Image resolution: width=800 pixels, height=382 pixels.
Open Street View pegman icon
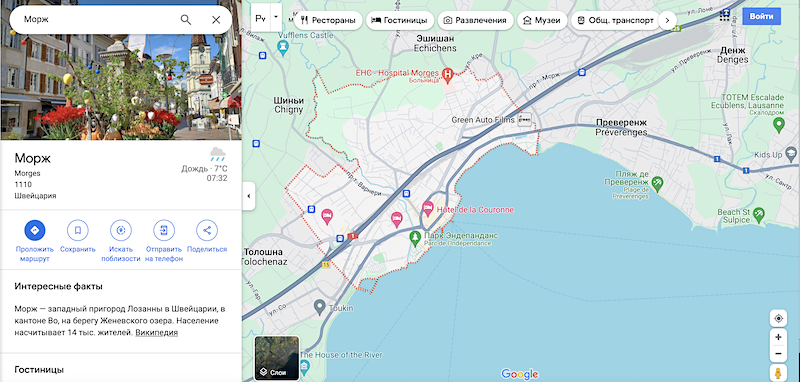[779, 373]
